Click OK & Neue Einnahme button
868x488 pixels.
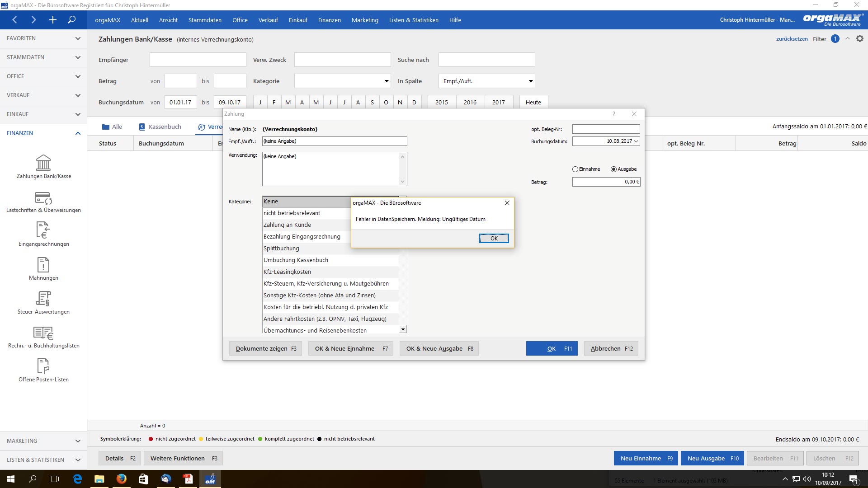351,348
